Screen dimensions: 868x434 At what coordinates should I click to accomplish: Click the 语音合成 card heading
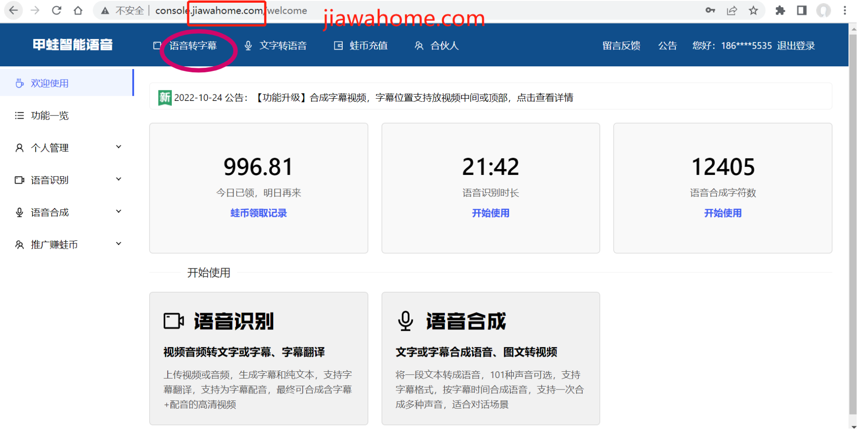click(x=466, y=321)
